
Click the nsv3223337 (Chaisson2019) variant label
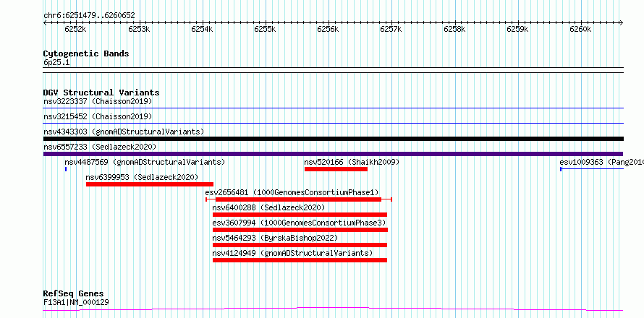[x=98, y=101]
